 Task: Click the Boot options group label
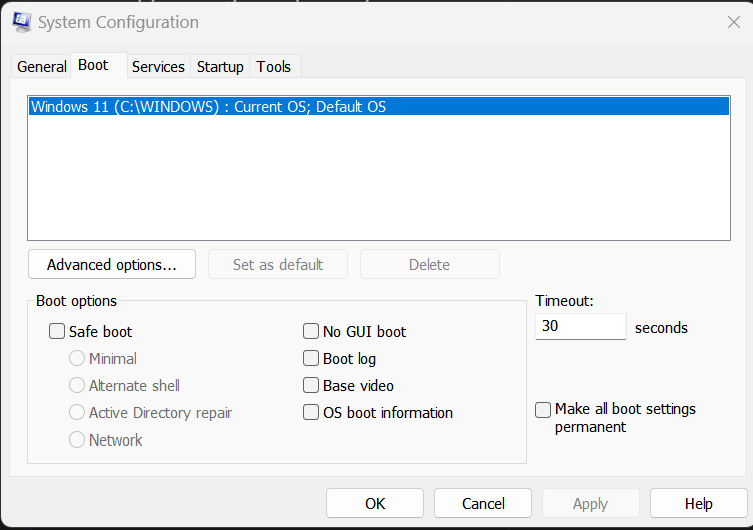tap(76, 301)
